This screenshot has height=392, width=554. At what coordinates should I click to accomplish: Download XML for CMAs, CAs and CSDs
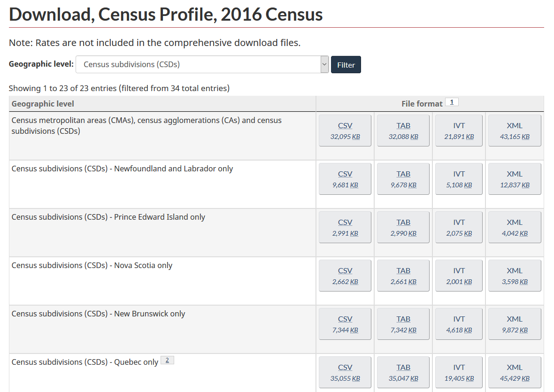(x=515, y=131)
